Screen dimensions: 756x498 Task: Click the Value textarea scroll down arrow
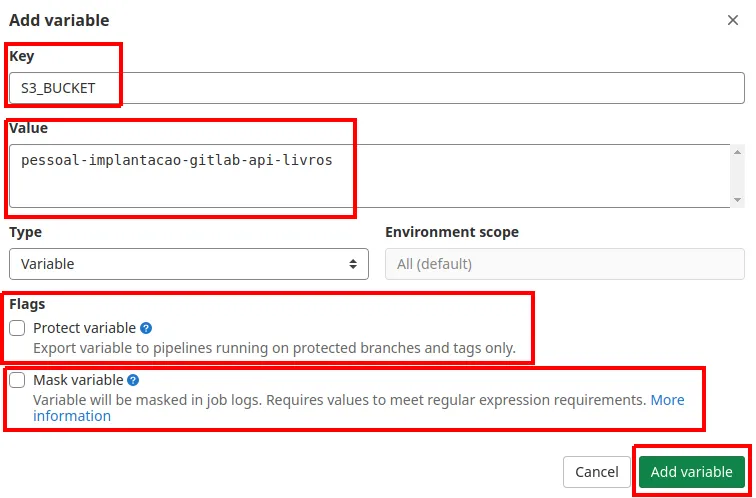coord(737,200)
